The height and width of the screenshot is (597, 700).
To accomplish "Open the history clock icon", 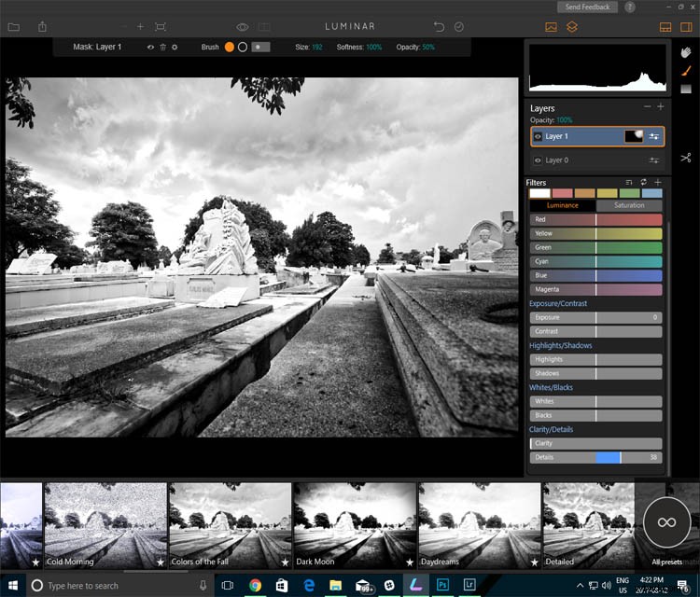I will [x=459, y=27].
